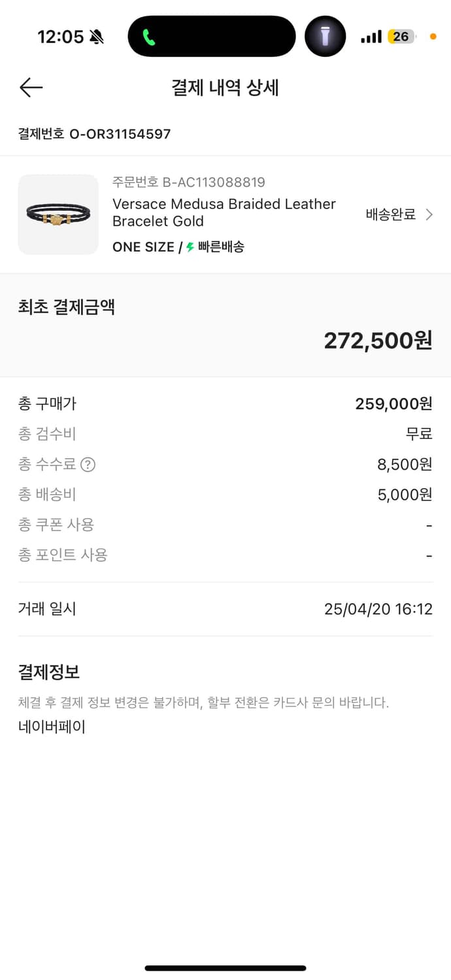Image resolution: width=451 pixels, height=980 pixels.
Task: Tap the home indicator bar
Action: click(x=225, y=968)
